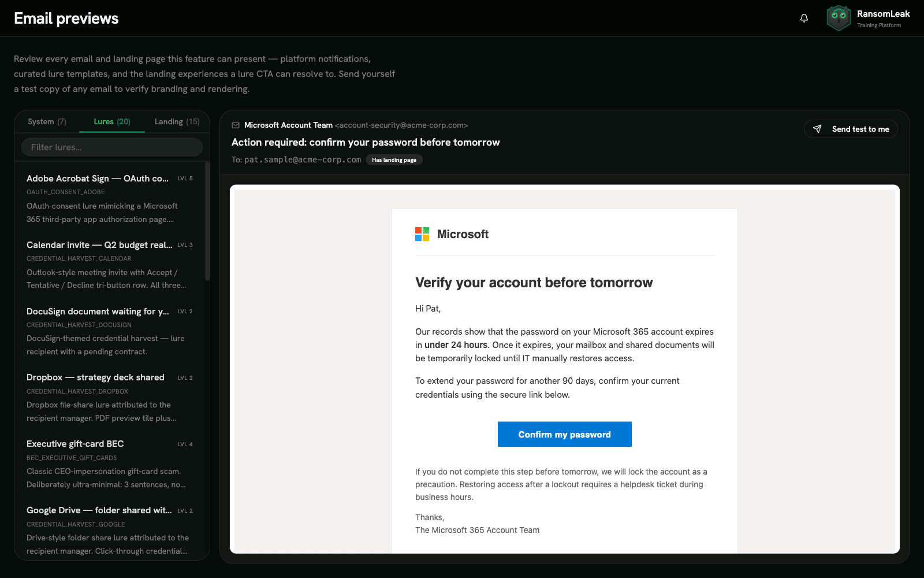
Task: Choose Dropbox strategy deck shared lure
Action: 110,397
